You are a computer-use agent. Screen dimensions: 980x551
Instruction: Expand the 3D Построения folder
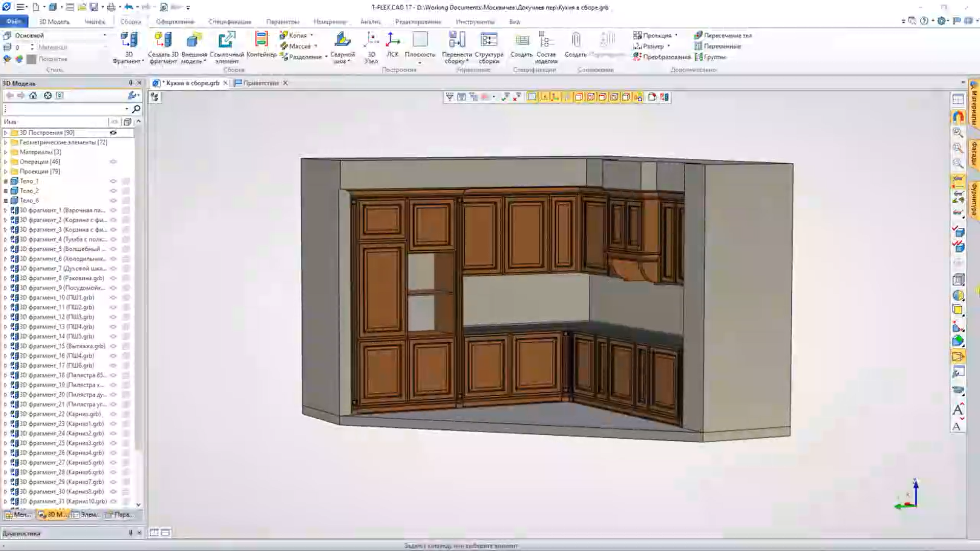(x=6, y=133)
